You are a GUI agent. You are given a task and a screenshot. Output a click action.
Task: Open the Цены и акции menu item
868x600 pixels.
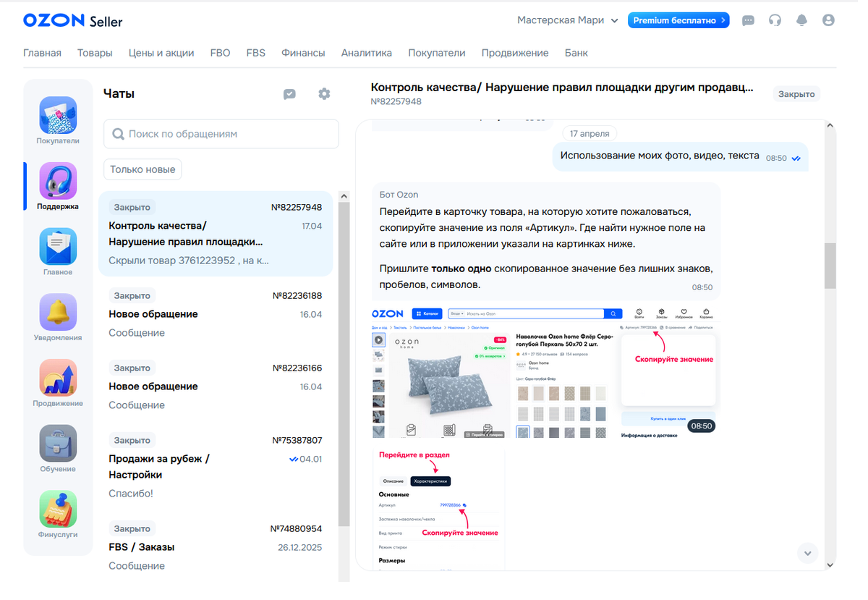pyautogui.click(x=161, y=53)
